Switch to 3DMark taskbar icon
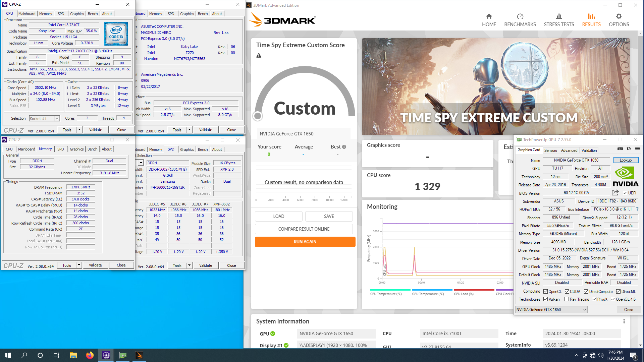The image size is (644, 362). click(x=139, y=355)
